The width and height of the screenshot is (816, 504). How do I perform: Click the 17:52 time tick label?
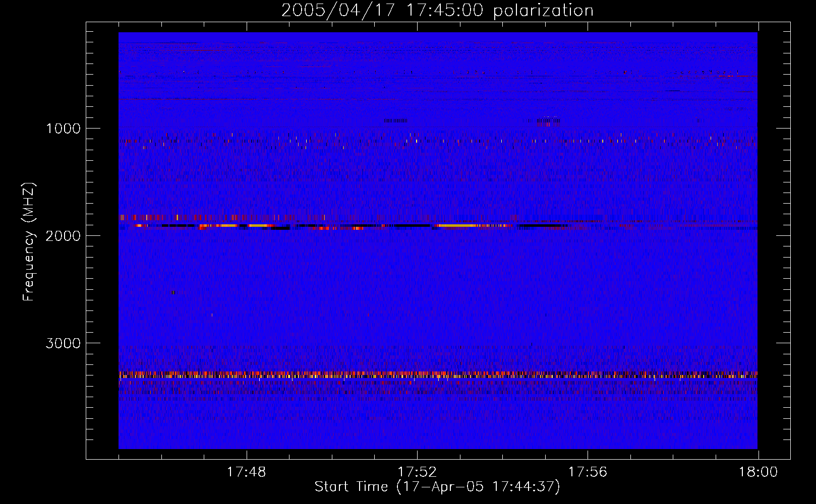tap(417, 472)
